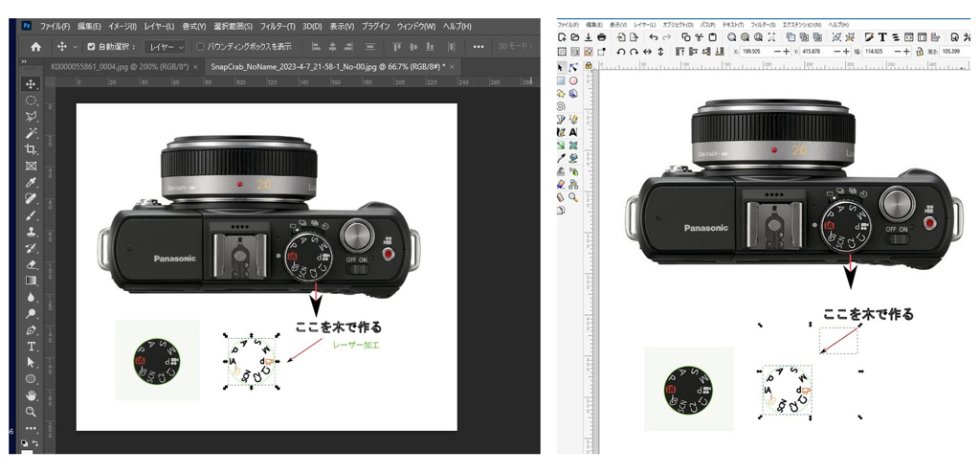Screen dimensions: 980x473
Task: Decrease Inkscape Y value with minus button
Action: click(x=837, y=52)
